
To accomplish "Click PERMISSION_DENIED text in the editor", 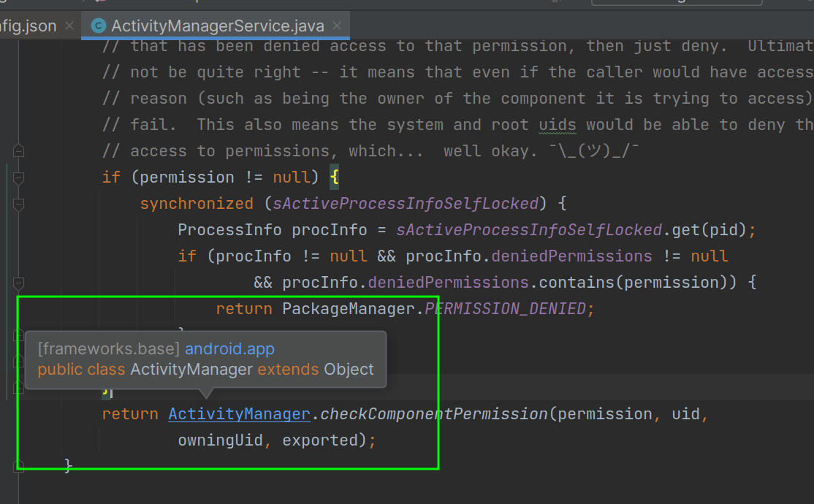I will [x=507, y=308].
